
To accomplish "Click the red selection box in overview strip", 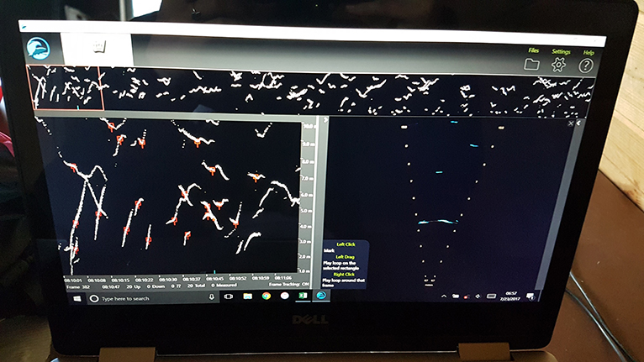I will 66,89.
